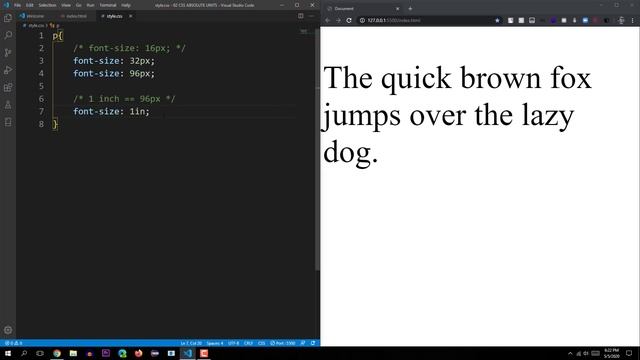
Task: Split the editor with the split icon
Action: [301, 16]
